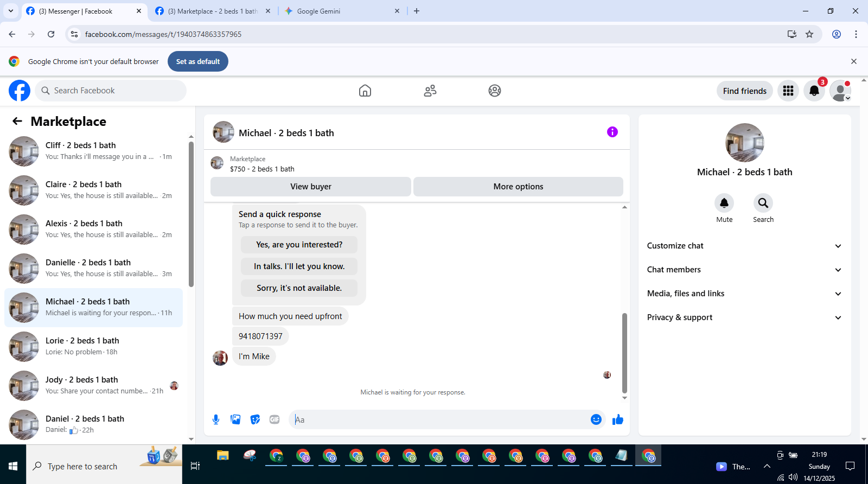868x484 pixels.
Task: Click the conversation list scrollbar thumb
Action: coord(191,214)
